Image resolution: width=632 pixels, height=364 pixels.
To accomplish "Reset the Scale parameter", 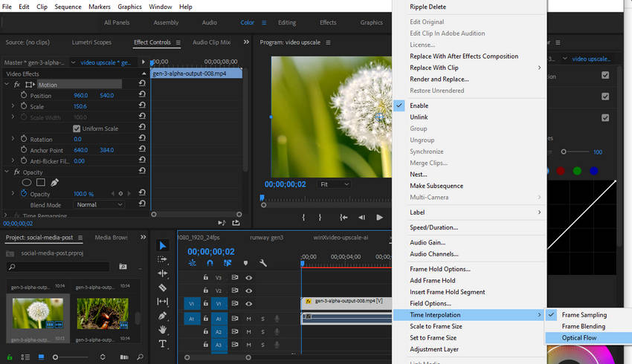I will point(142,105).
